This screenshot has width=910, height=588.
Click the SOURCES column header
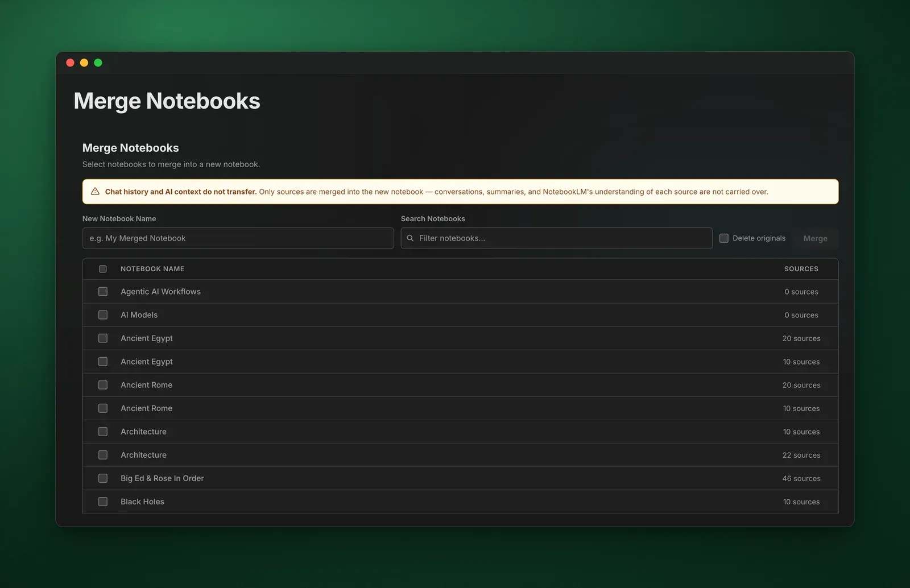(801, 269)
